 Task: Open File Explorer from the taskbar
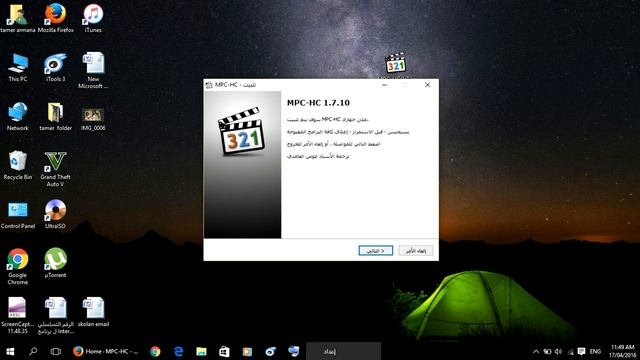pos(201,351)
